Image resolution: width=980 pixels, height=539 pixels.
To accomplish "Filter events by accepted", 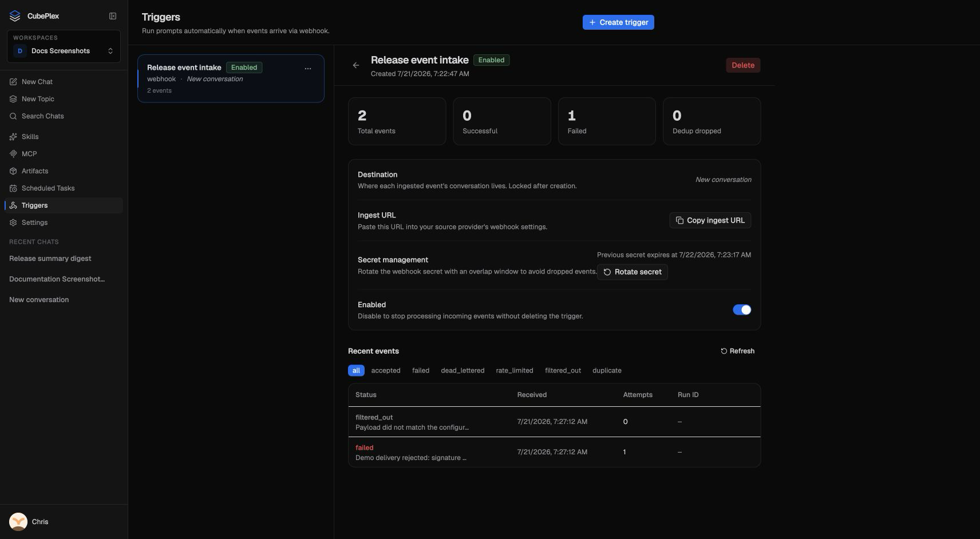I will pyautogui.click(x=386, y=371).
